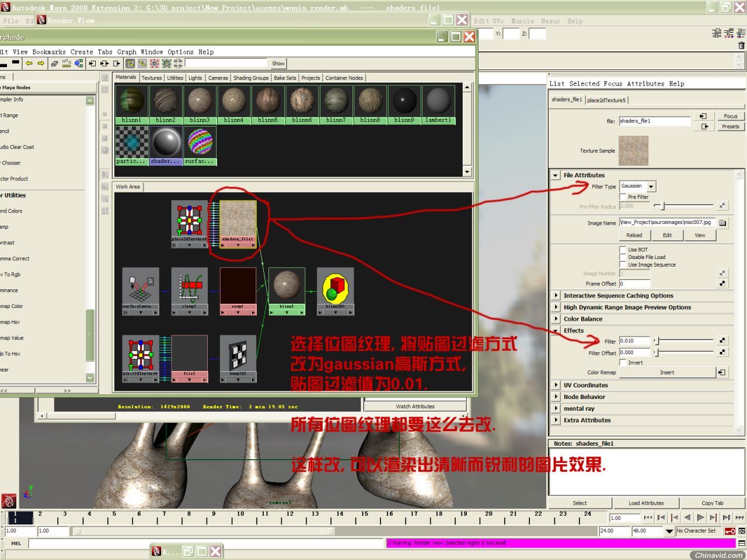Click the Image Name path field
Image resolution: width=747 pixels, height=560 pixels.
tap(667, 222)
